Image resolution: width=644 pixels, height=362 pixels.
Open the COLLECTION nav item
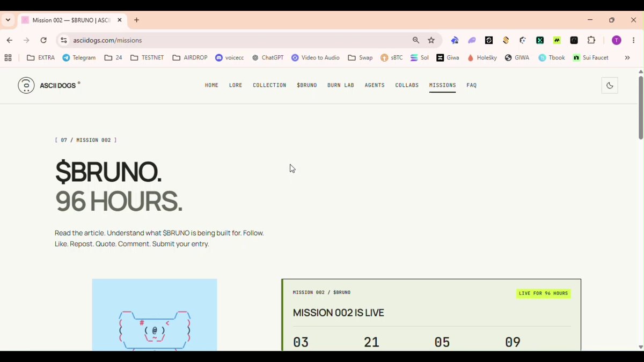tap(269, 85)
